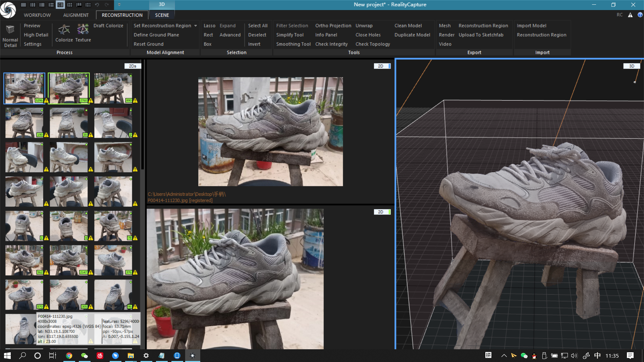
Task: Click the Mesh export icon
Action: (444, 25)
